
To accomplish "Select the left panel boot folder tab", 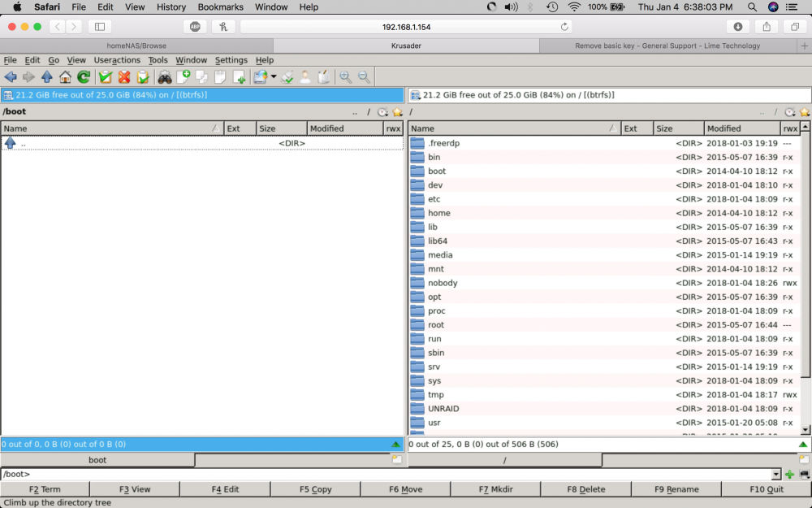I will coord(97,460).
